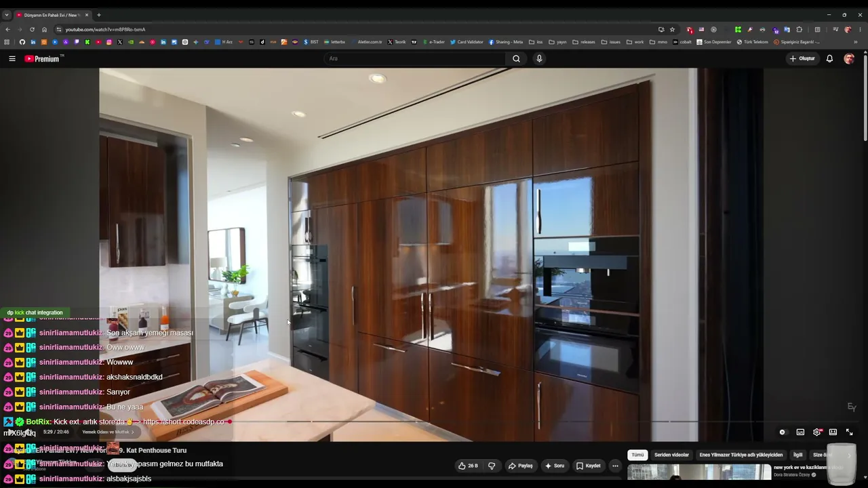Save video with the Kaydet button
The width and height of the screenshot is (868, 488).
[588, 466]
